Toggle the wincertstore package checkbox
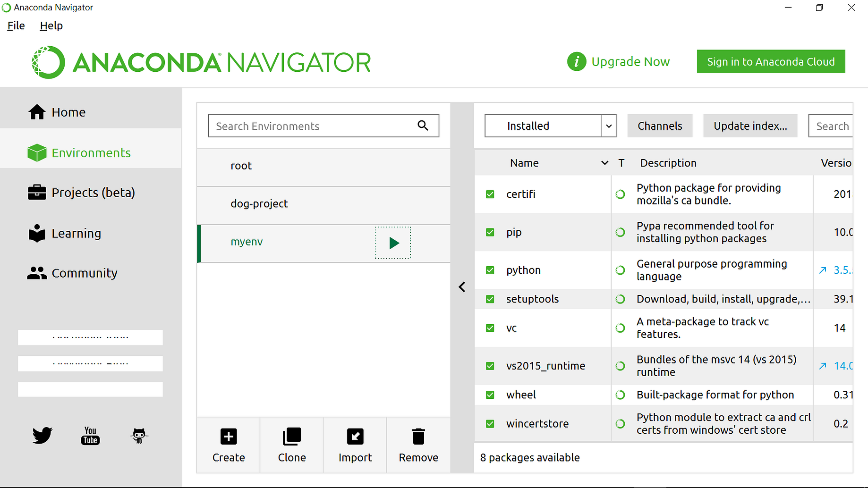 point(490,424)
